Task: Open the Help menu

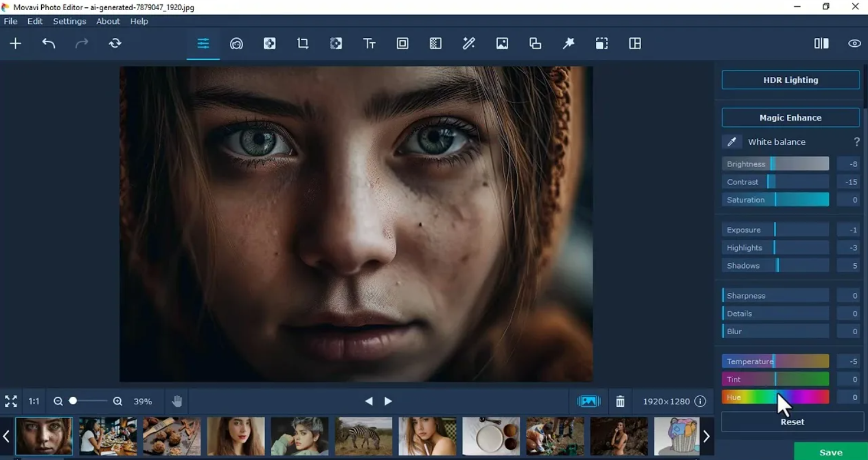Action: [x=139, y=21]
